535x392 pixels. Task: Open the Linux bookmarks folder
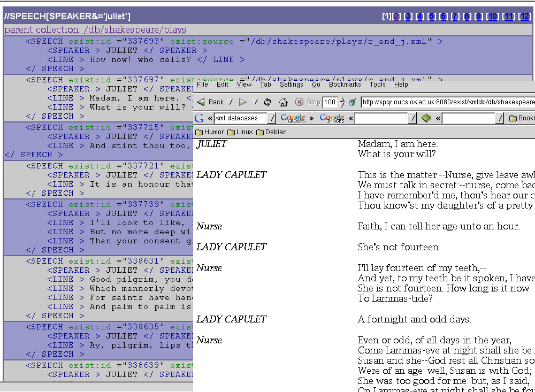(241, 132)
